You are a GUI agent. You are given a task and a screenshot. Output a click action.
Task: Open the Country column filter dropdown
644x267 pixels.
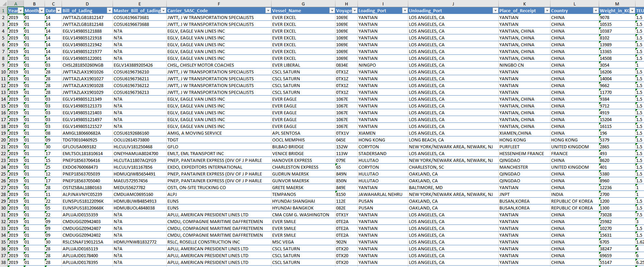[595, 11]
